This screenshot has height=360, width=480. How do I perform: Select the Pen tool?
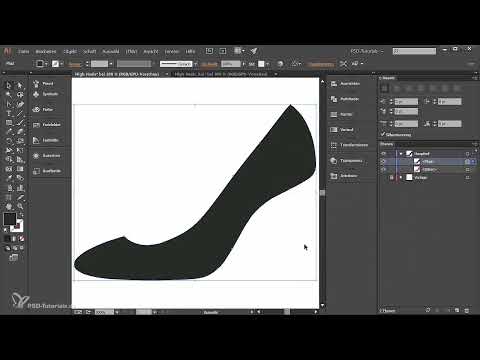(9, 104)
